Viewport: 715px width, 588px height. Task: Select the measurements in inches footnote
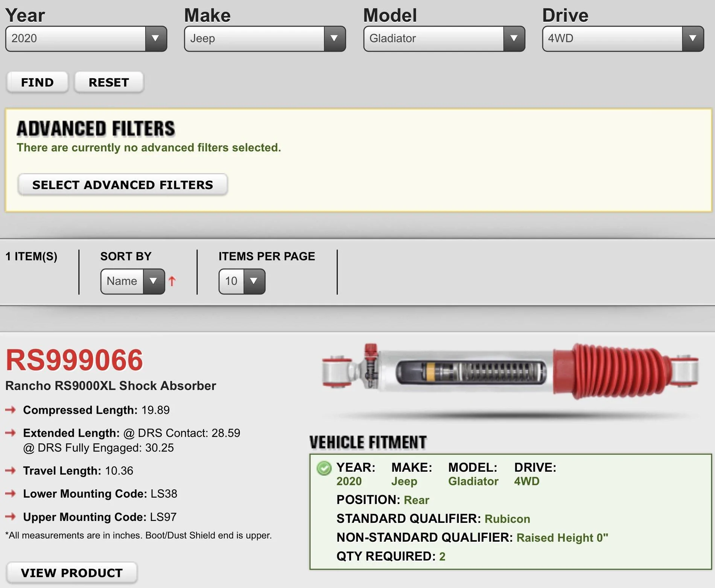[138, 535]
